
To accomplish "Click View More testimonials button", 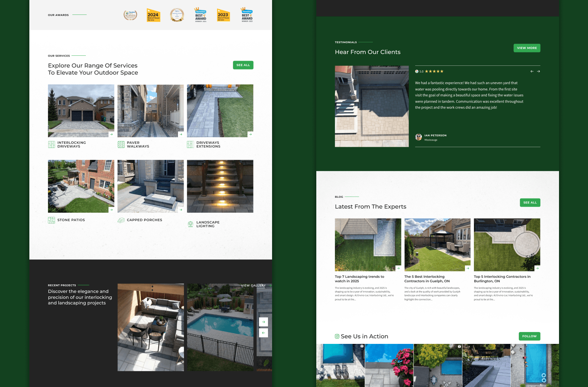I will [x=527, y=48].
